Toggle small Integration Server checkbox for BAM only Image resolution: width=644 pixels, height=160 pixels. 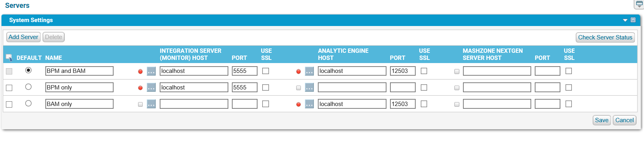click(x=140, y=104)
